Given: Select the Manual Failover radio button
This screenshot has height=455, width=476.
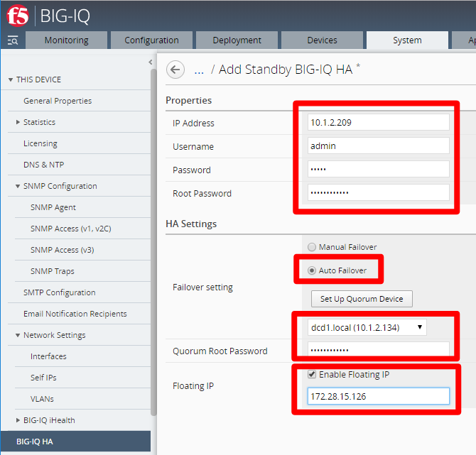Looking at the screenshot, I should (312, 247).
